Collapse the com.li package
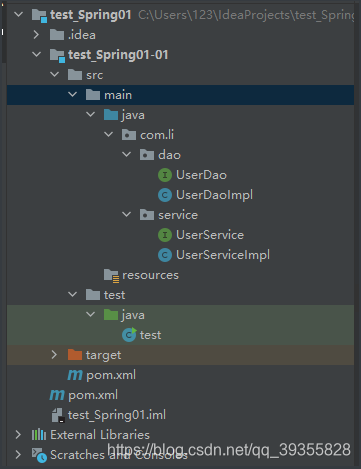This screenshot has height=469, width=361. pyautogui.click(x=109, y=134)
